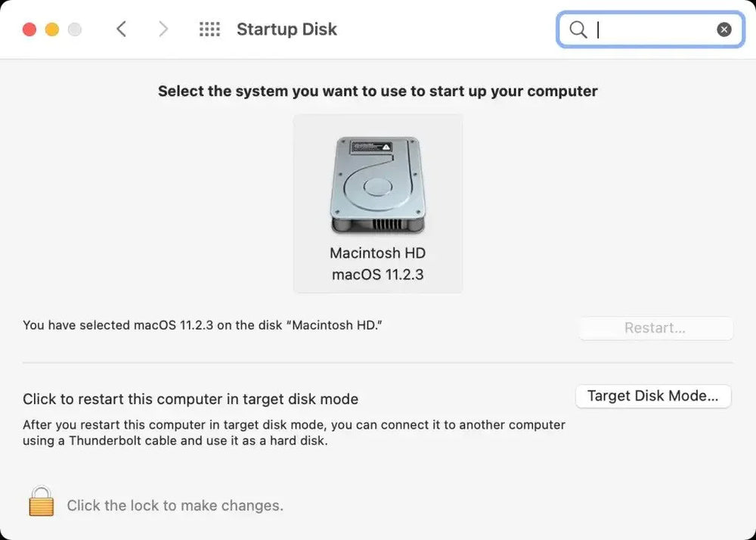Click the magnifying glass search icon
This screenshot has height=540, width=756.
click(578, 29)
